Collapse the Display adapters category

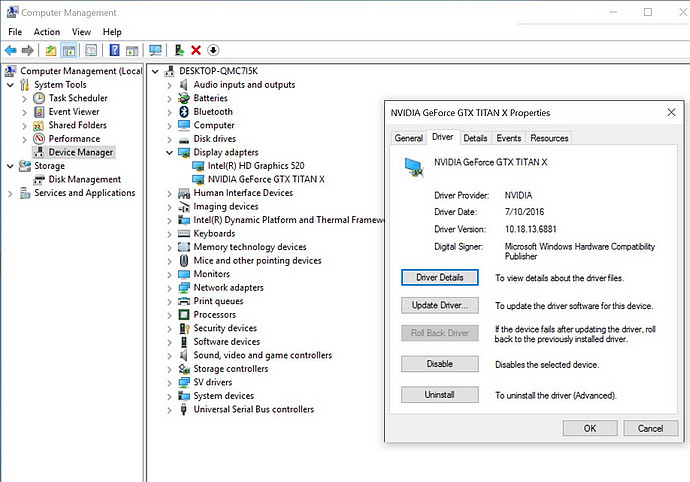[x=169, y=153]
